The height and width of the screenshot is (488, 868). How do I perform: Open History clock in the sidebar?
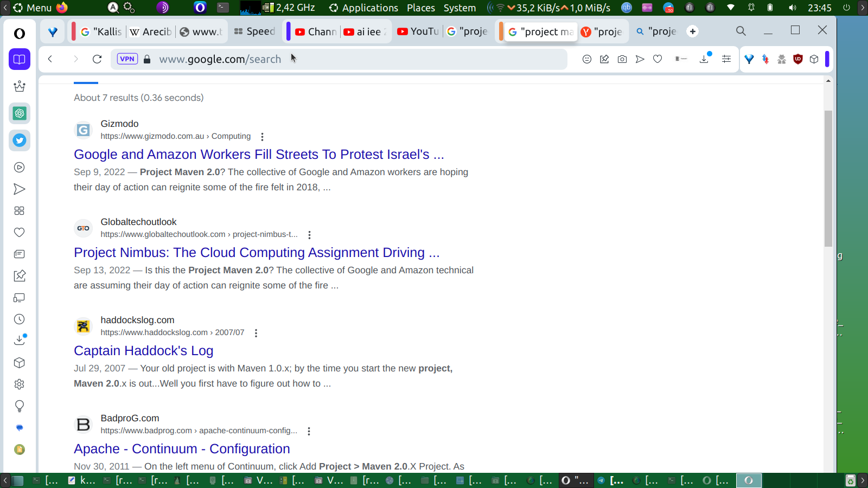click(x=20, y=319)
